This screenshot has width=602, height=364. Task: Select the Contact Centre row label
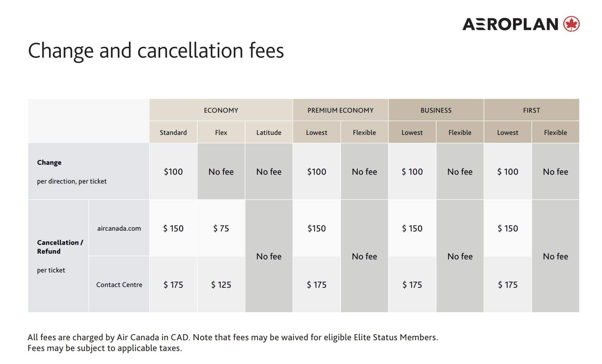119,285
